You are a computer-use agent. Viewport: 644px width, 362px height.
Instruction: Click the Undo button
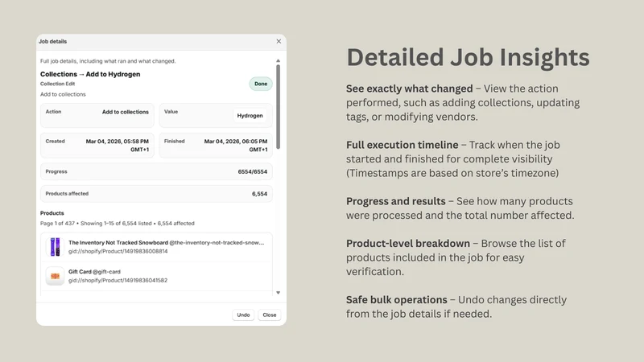(243, 315)
